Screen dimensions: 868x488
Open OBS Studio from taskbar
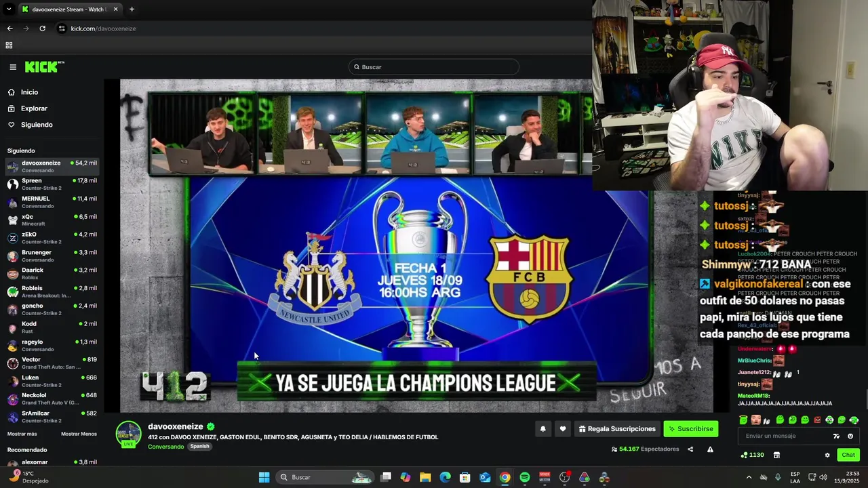click(565, 477)
